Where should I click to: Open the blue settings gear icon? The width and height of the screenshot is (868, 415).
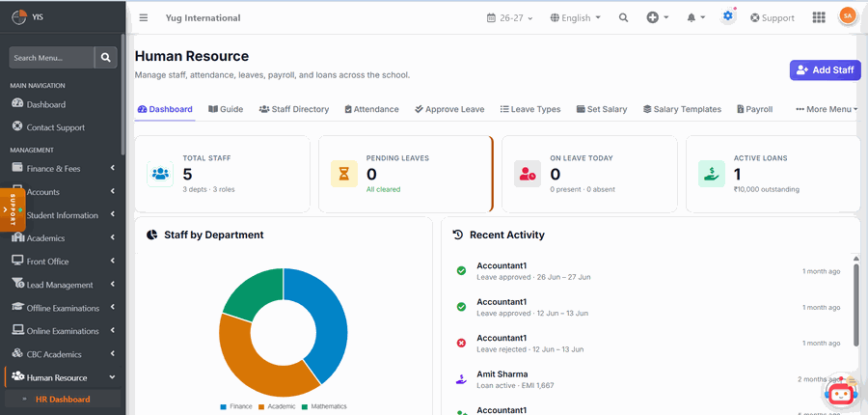(x=728, y=16)
